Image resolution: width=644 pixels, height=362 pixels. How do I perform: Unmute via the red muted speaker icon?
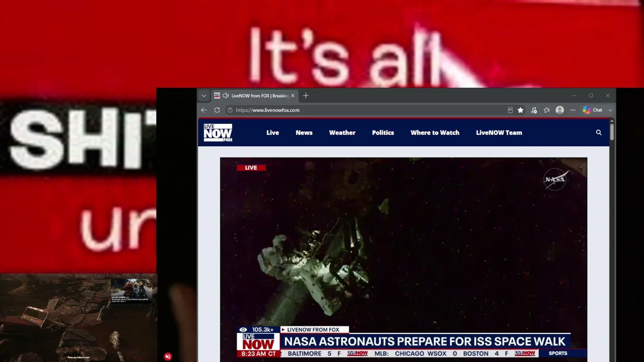click(168, 356)
